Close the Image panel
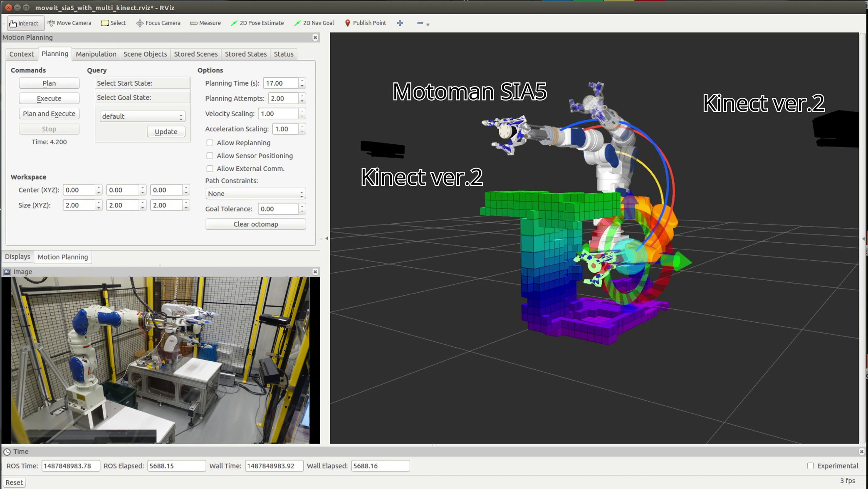The width and height of the screenshot is (868, 489). [315, 272]
